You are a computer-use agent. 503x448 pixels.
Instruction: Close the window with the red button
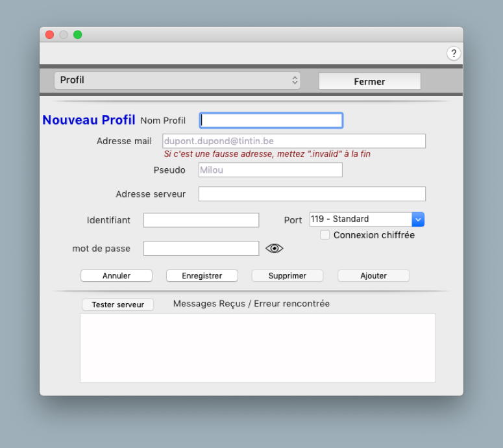(49, 35)
